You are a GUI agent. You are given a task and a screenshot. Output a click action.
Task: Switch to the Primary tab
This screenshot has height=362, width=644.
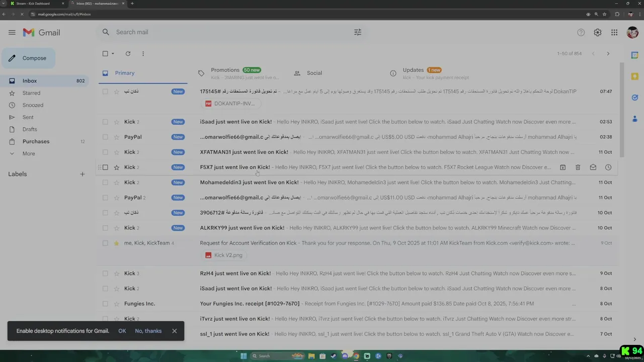click(x=142, y=73)
